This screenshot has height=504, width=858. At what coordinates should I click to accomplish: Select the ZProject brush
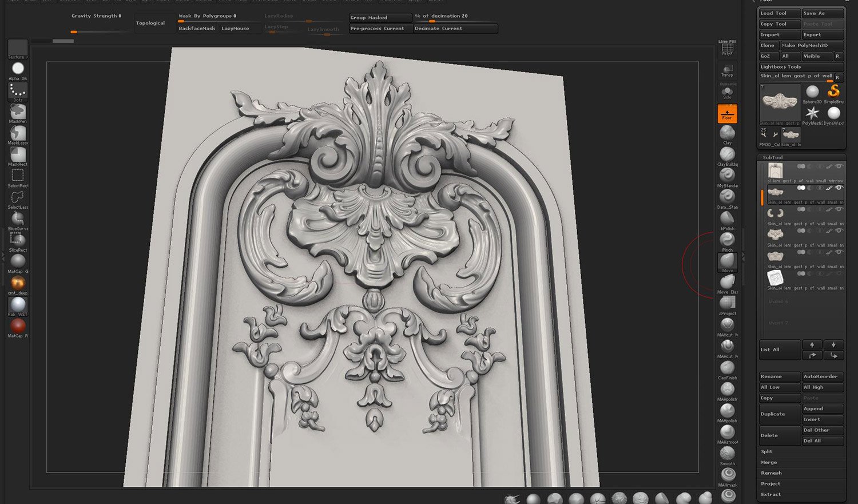pyautogui.click(x=727, y=305)
